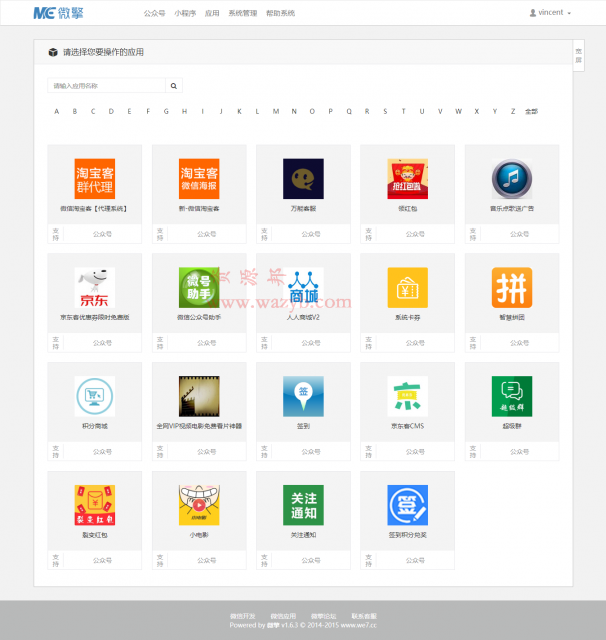Filter apps by letter D

pos(111,111)
